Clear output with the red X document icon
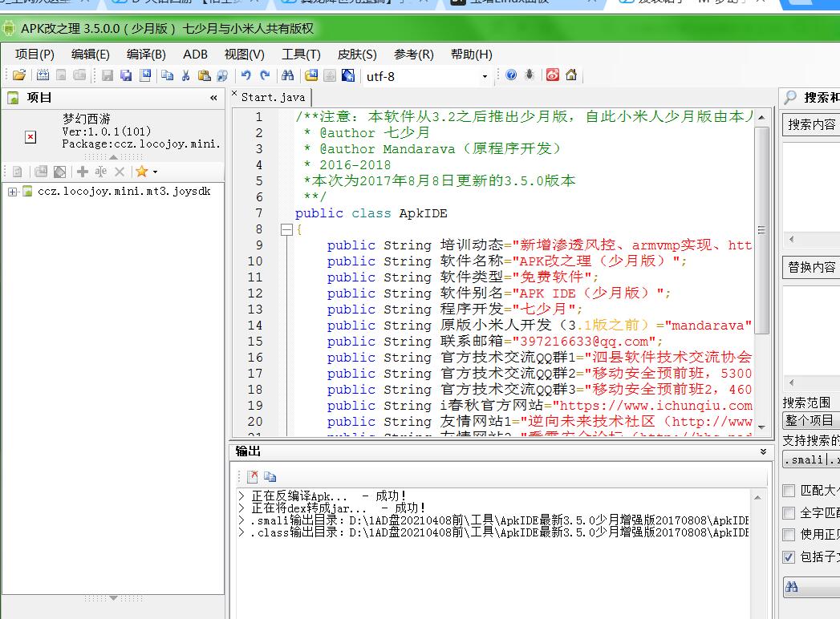 coord(253,475)
